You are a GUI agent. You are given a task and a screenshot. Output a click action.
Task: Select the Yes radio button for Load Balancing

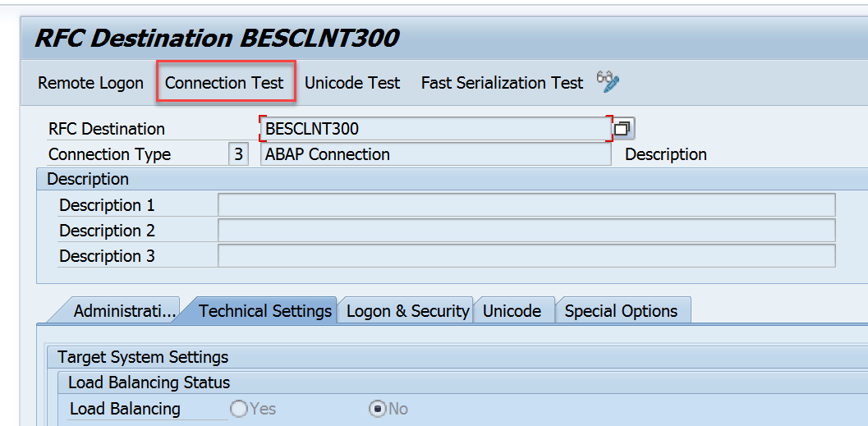(x=240, y=409)
